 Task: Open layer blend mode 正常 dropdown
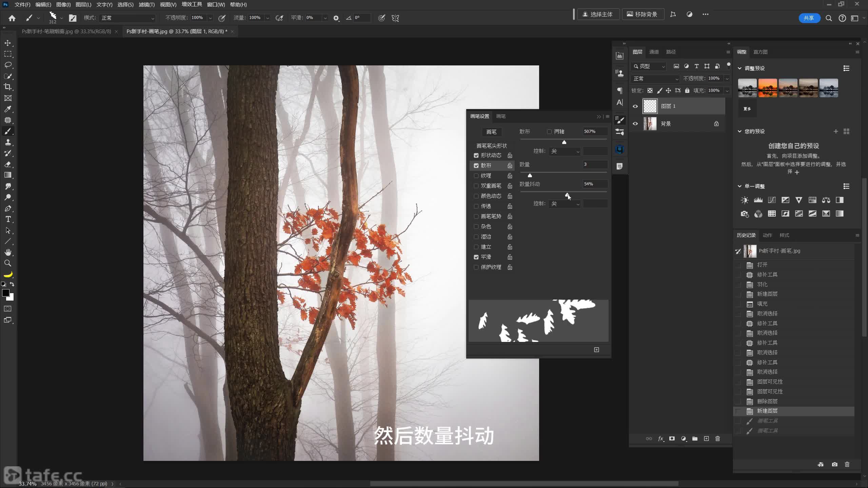[655, 79]
